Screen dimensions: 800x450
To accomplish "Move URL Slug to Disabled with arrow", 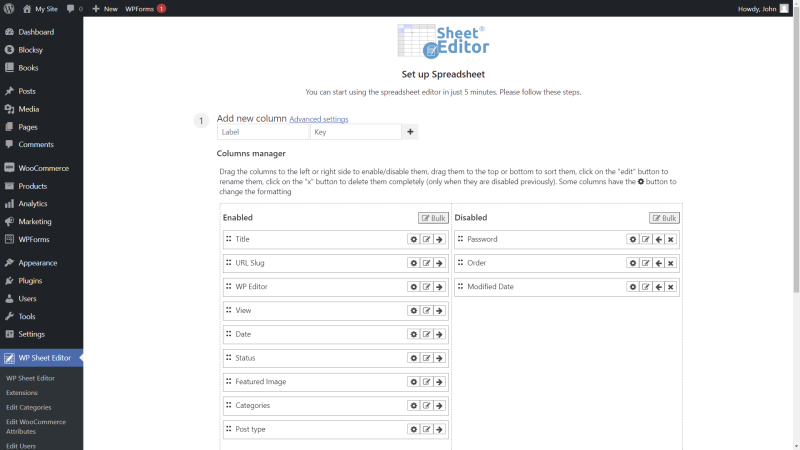I will 439,263.
